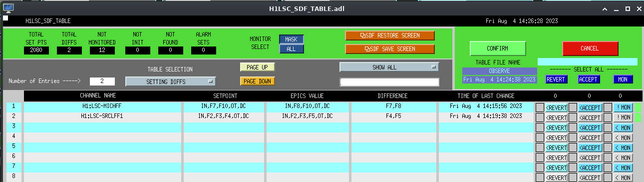Image resolution: width=644 pixels, height=182 pixels.
Task: Click the select all ACCEPT button
Action: [x=589, y=79]
